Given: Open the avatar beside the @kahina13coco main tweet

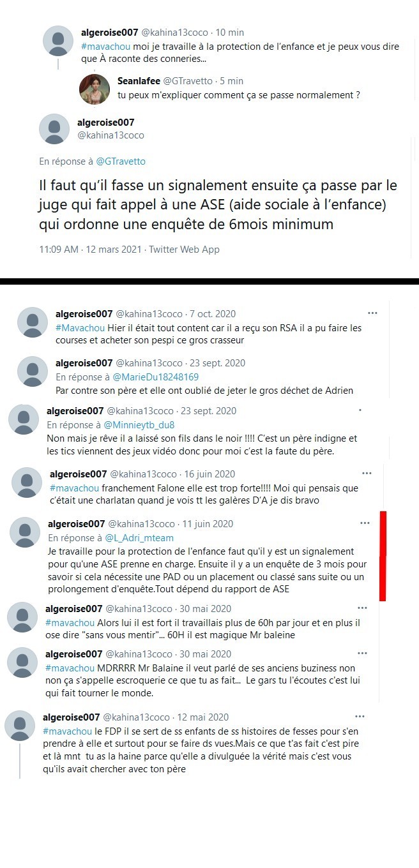Looking at the screenshot, I should tap(54, 129).
